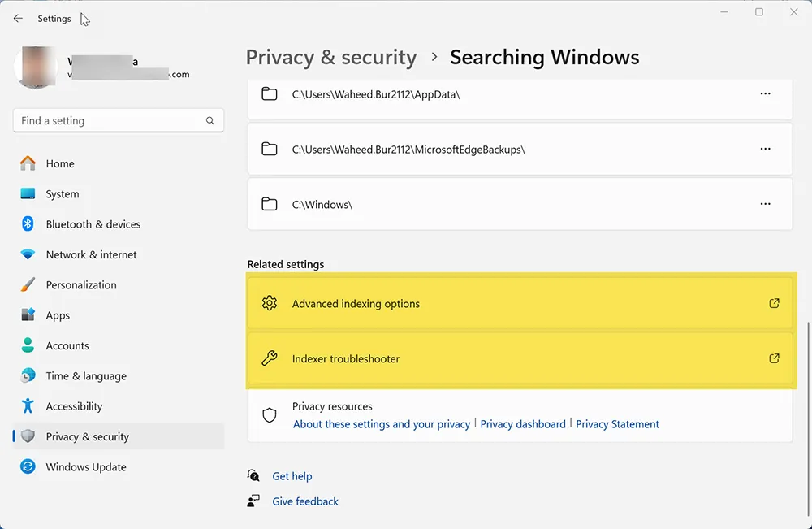Select the Accounts icon in sidebar

(27, 345)
